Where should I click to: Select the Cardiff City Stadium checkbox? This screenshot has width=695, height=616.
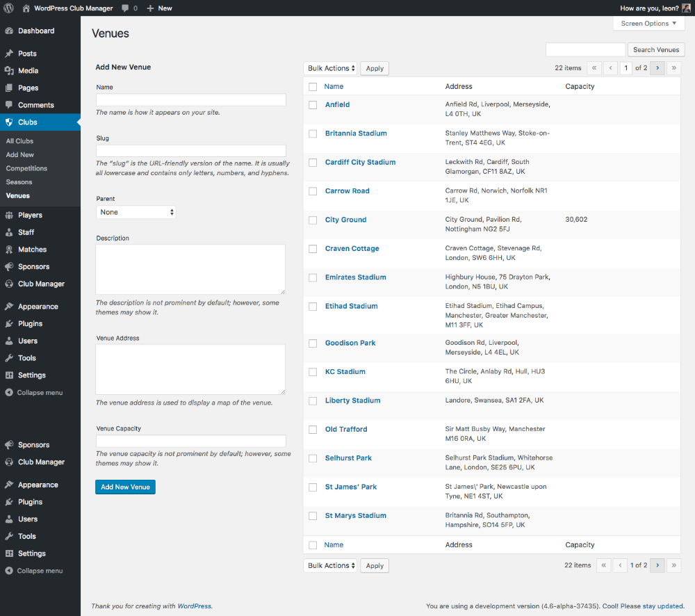tap(313, 163)
